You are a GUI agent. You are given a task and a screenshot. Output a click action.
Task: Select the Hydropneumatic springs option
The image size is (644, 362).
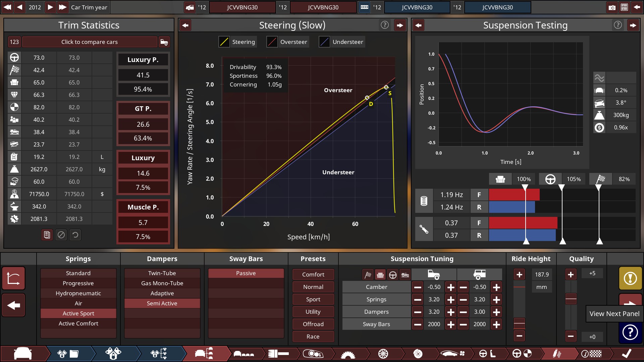pyautogui.click(x=78, y=293)
